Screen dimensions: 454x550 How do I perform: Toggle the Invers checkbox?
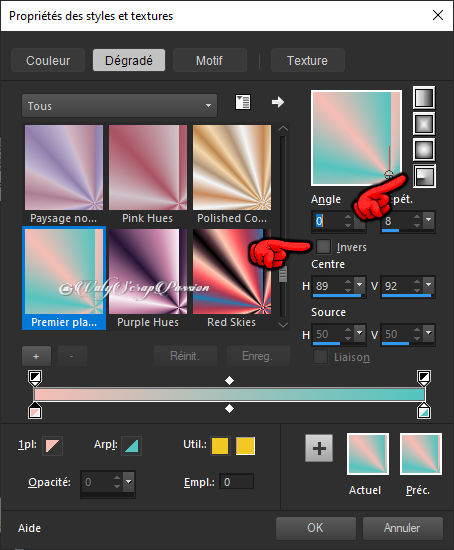click(x=323, y=246)
